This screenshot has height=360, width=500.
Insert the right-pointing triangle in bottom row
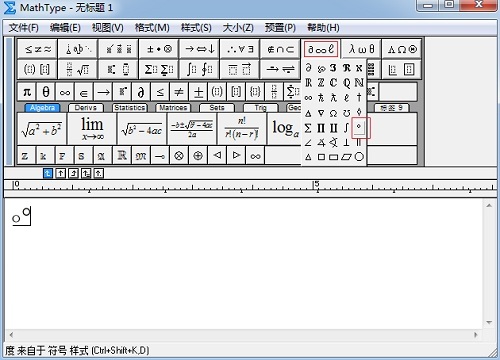pos(236,155)
